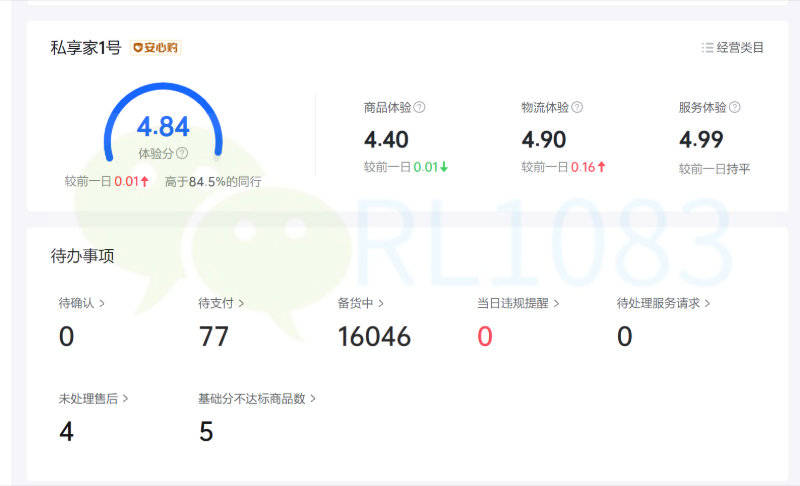Click the 高于84.5%的同行 text

point(213,181)
